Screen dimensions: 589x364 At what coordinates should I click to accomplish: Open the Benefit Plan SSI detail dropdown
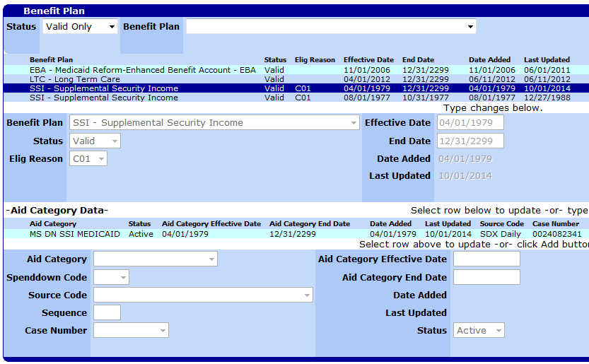pos(214,123)
